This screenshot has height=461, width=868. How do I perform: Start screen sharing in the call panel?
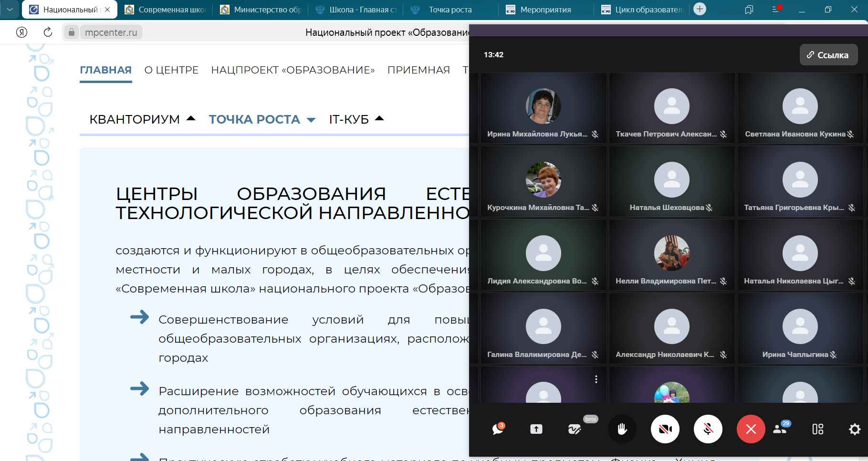tap(536, 429)
